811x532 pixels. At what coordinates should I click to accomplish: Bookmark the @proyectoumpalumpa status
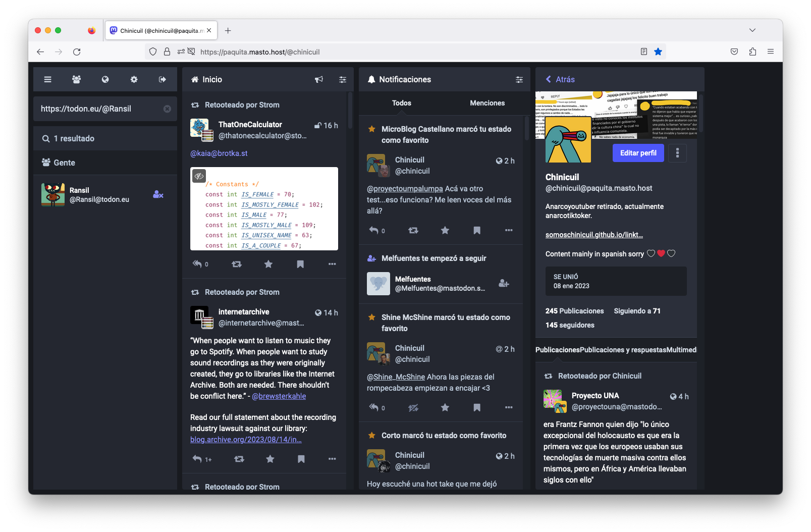pyautogui.click(x=477, y=230)
